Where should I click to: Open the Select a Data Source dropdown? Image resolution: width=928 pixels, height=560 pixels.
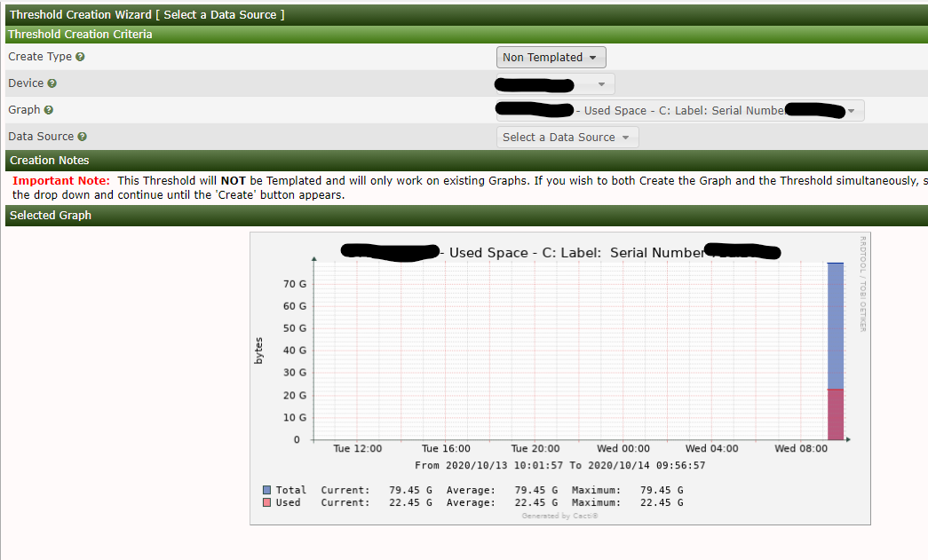tap(567, 138)
